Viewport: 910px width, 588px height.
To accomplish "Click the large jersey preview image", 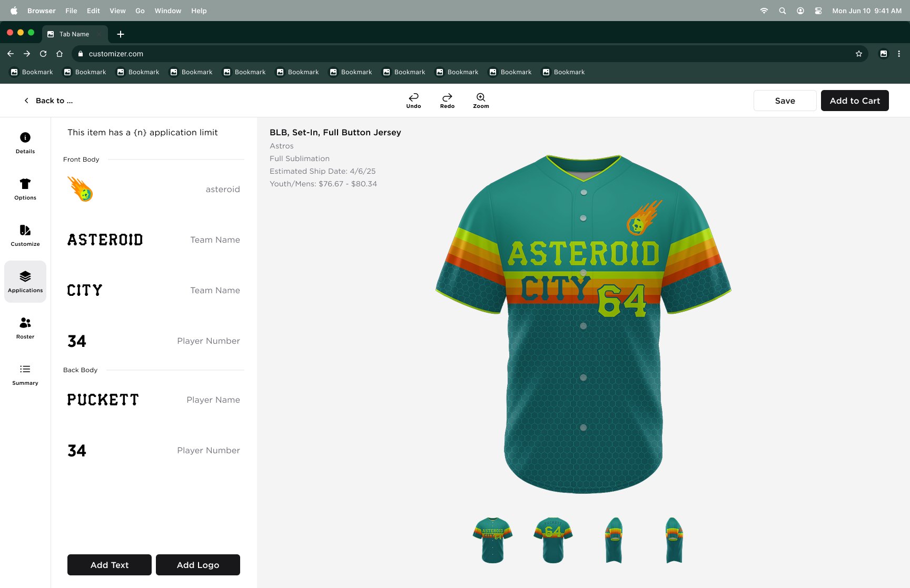I will [x=583, y=324].
